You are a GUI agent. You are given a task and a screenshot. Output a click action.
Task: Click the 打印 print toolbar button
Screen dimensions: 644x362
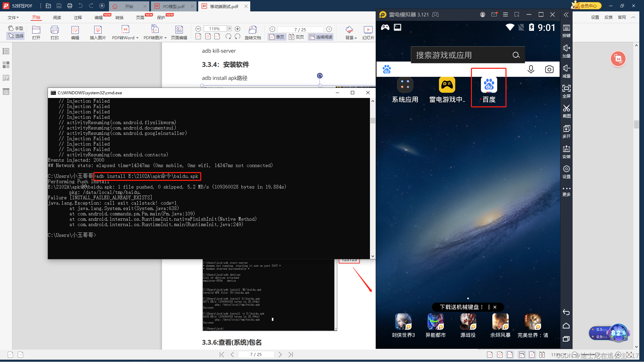(x=55, y=33)
